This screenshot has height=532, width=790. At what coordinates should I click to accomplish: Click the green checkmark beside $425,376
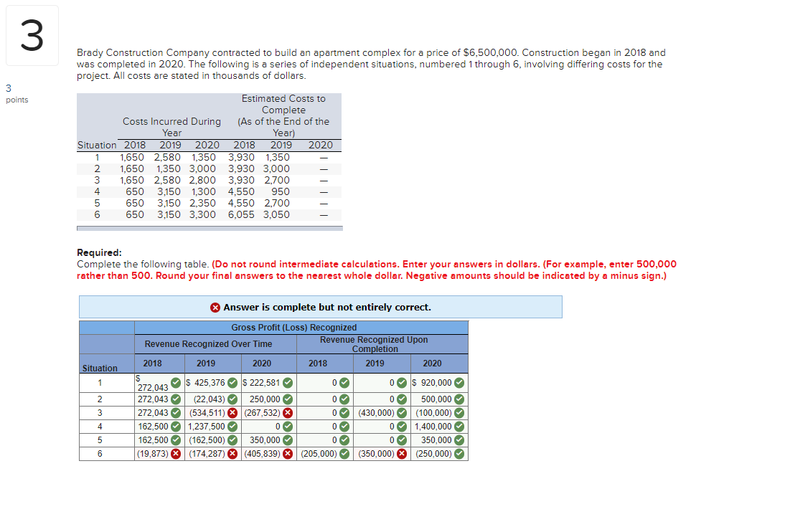(232, 381)
